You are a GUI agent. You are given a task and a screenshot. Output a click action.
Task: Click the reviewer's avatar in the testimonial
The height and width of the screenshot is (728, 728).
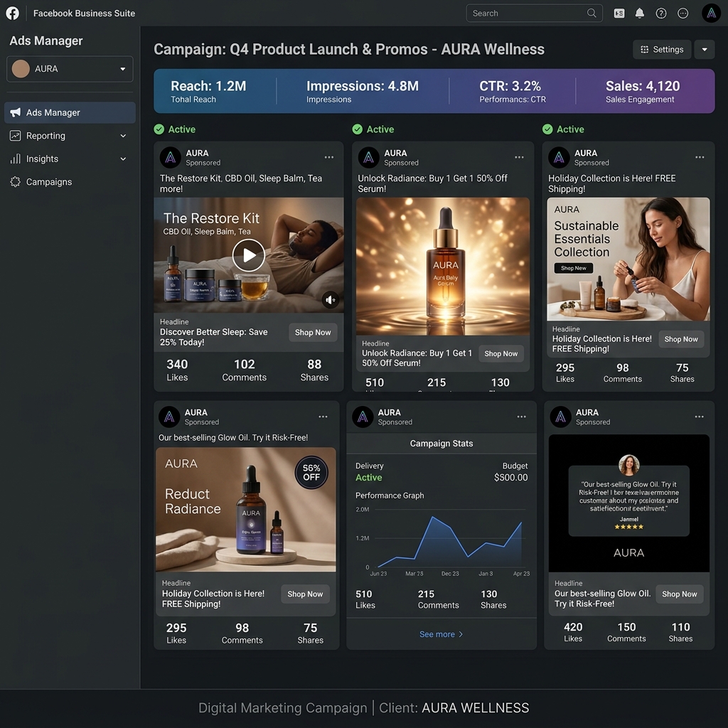(x=629, y=465)
